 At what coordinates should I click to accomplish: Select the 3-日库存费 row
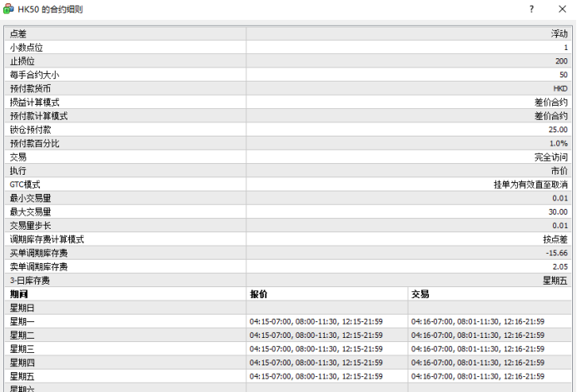click(x=125, y=280)
